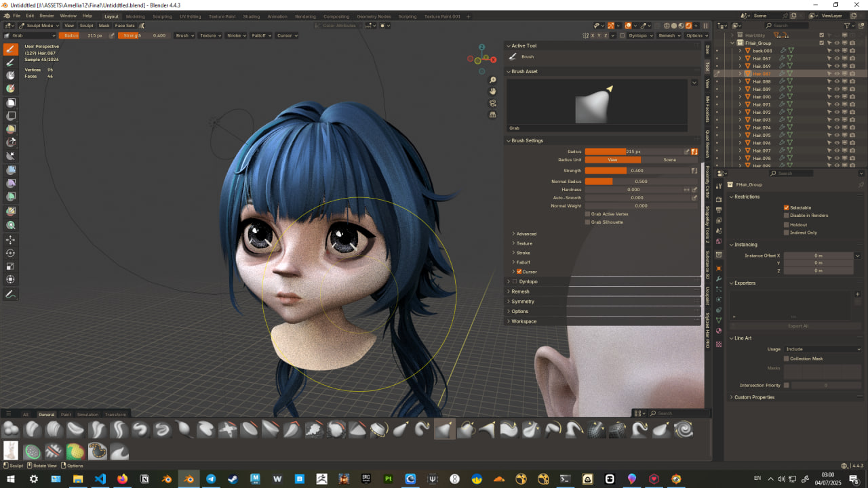
Task: Open the File menu
Action: tap(16, 16)
